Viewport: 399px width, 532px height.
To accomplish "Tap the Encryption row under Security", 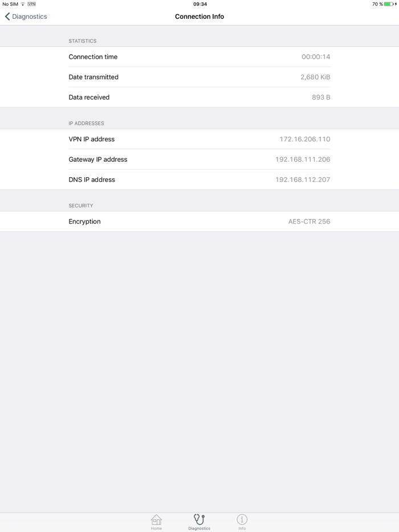I will click(x=199, y=222).
